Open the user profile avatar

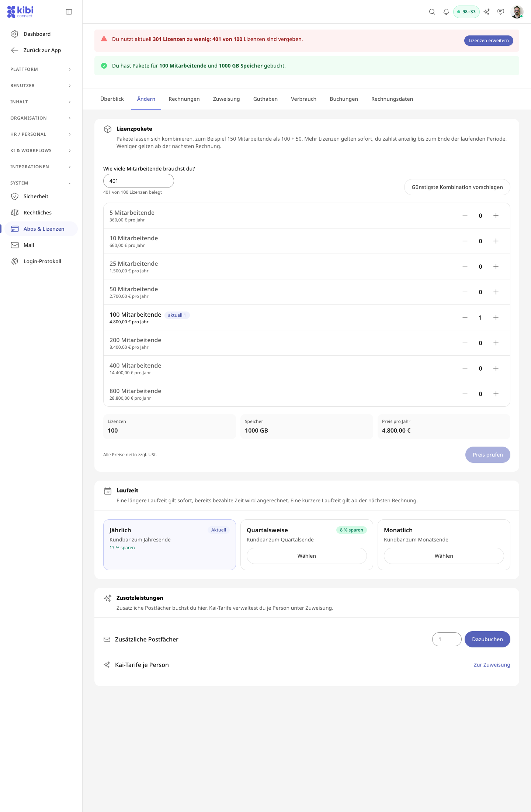[517, 12]
